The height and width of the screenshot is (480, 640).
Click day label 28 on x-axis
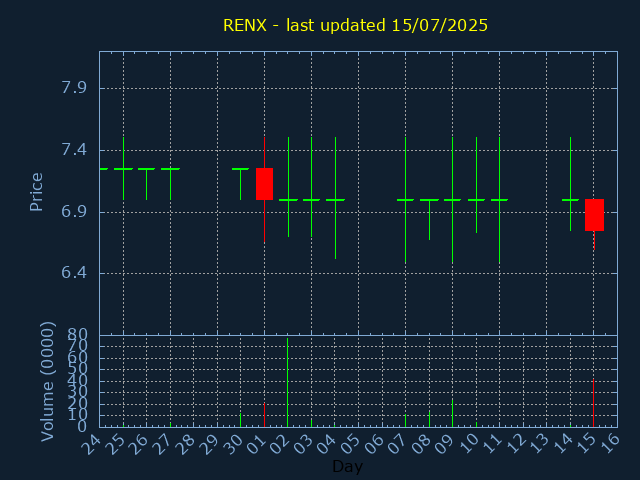185,444
